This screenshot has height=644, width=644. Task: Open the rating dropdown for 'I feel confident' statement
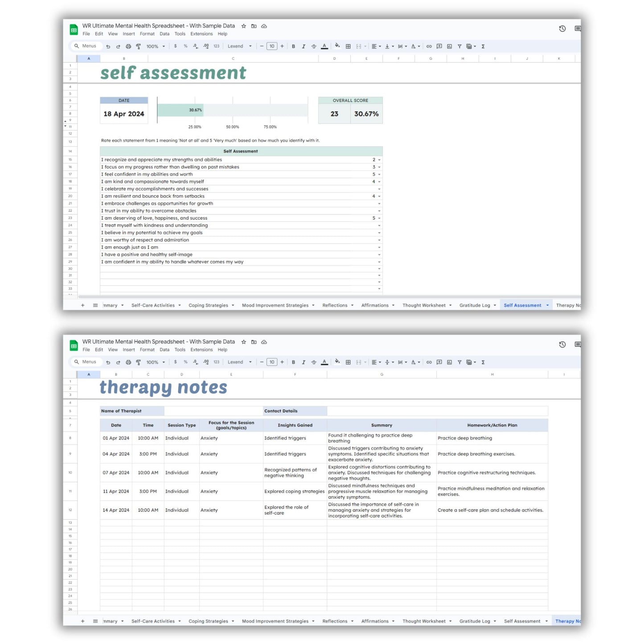378,174
